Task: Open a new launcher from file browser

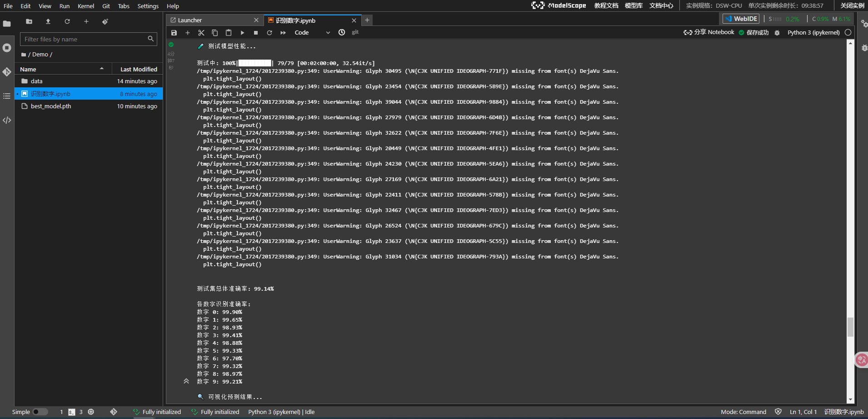Action: pyautogui.click(x=86, y=21)
